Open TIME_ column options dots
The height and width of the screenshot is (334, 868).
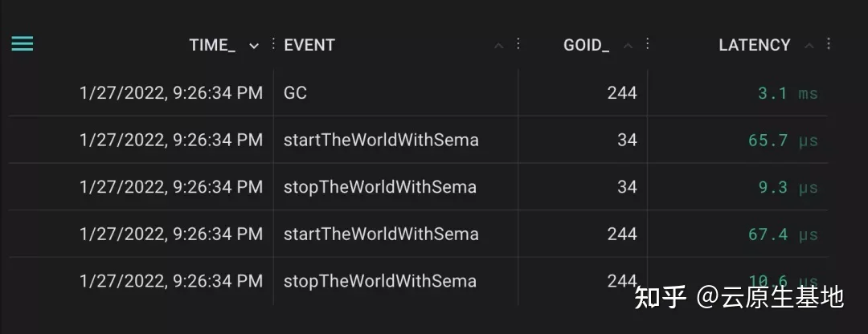273,44
